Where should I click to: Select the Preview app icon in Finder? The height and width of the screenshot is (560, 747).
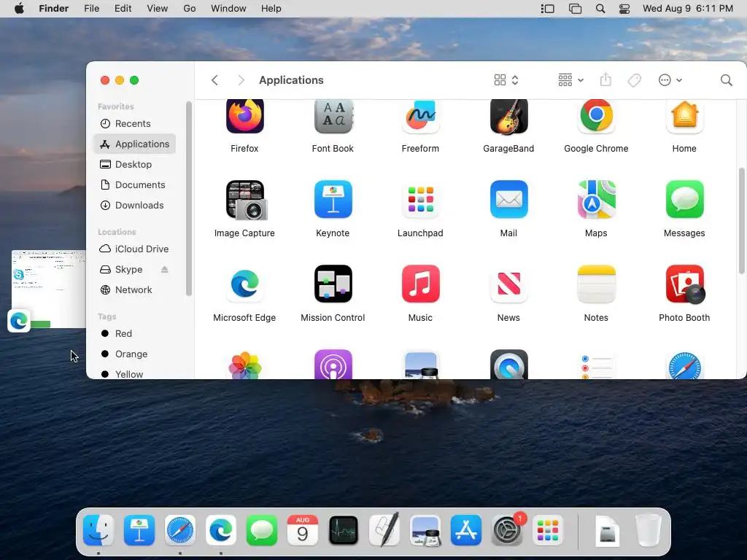[420, 365]
